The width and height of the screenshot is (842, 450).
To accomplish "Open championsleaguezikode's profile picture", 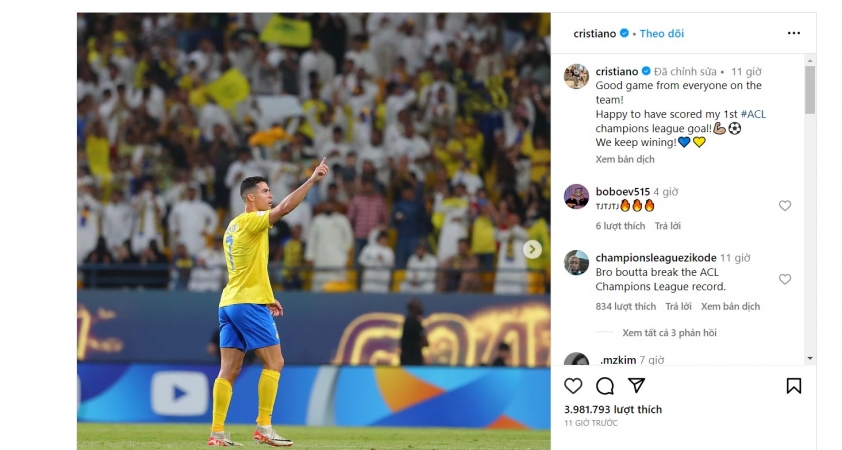I will (x=576, y=263).
